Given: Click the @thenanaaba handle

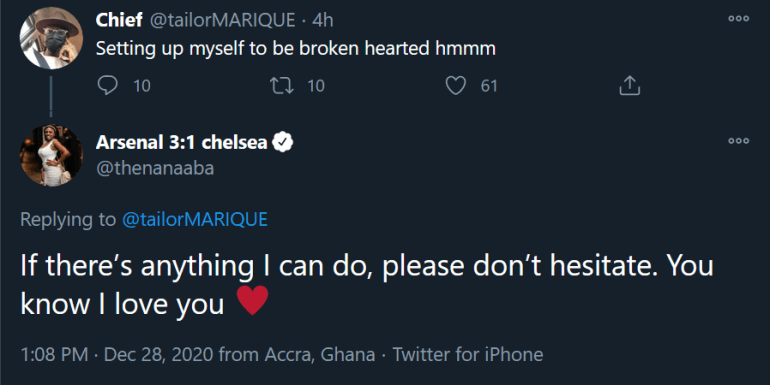Looking at the screenshot, I should coord(155,168).
